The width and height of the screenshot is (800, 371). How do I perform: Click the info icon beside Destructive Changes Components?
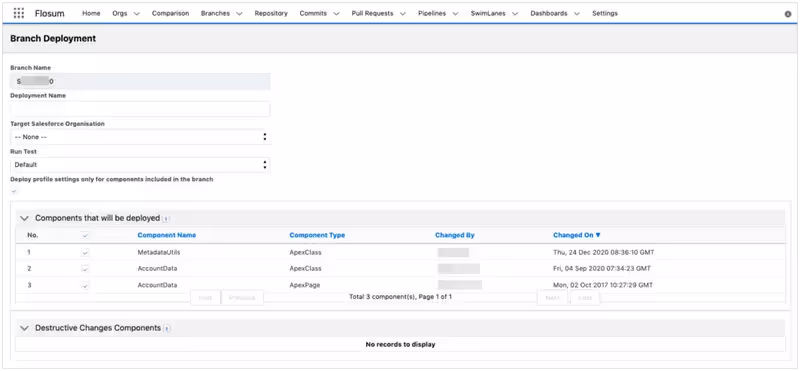click(167, 329)
